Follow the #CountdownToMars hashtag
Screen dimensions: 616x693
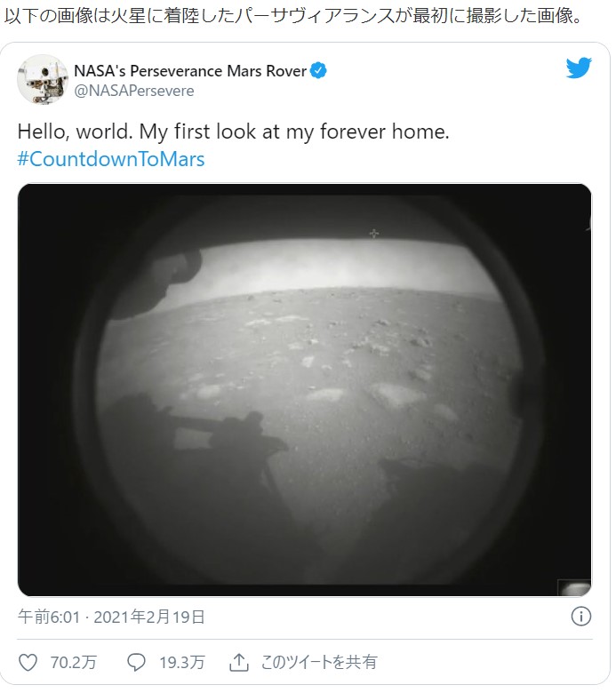[x=111, y=159]
